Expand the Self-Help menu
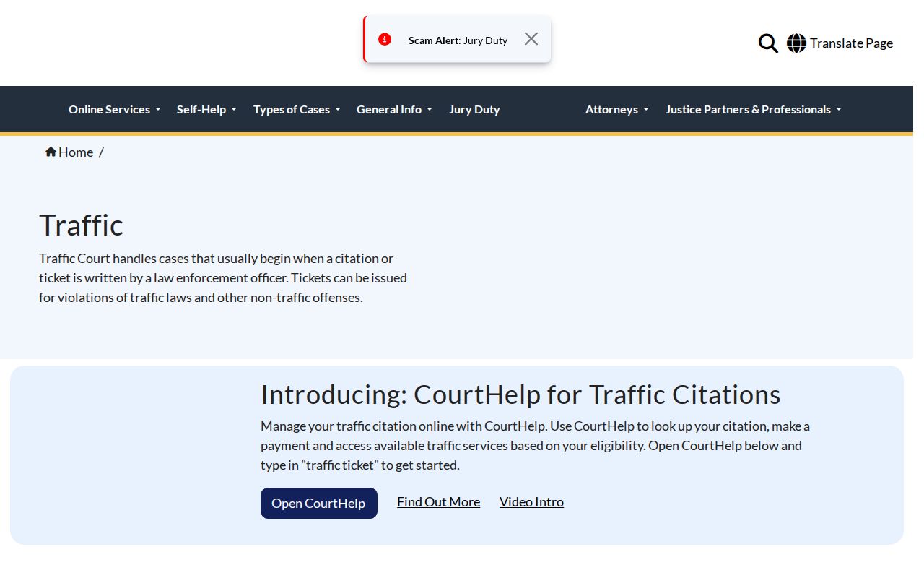 (x=207, y=110)
